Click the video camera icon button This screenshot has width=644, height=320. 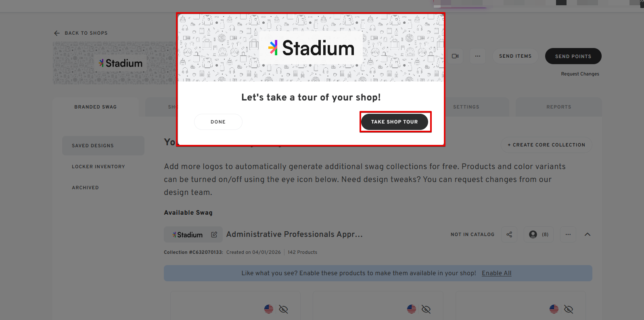pyautogui.click(x=455, y=56)
